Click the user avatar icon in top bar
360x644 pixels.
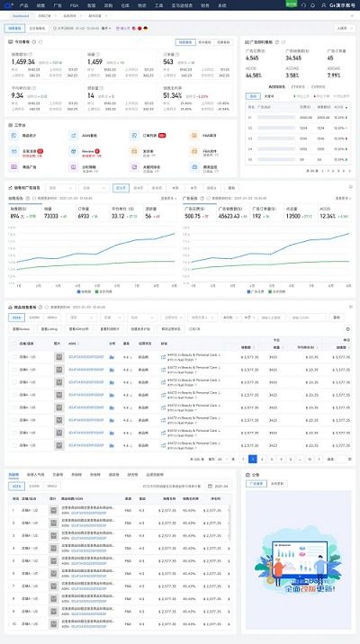tap(324, 4)
